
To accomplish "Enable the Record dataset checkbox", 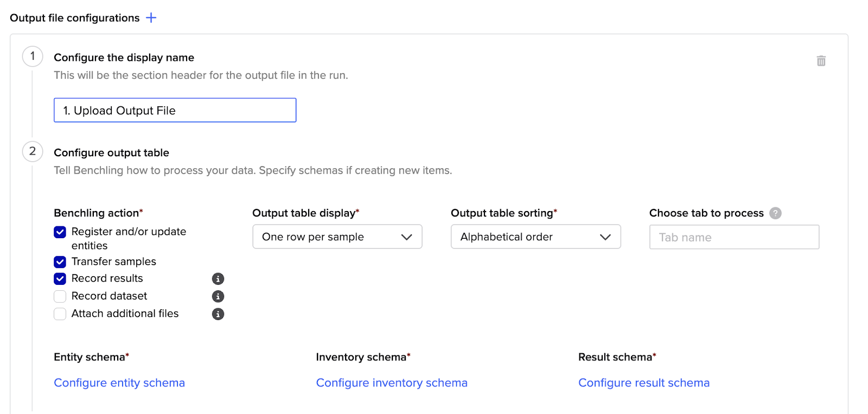I will pos(60,296).
